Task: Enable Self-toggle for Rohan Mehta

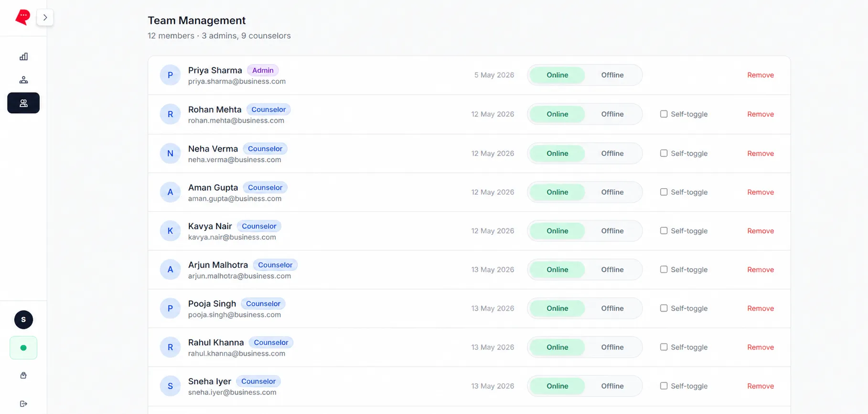Action: pyautogui.click(x=664, y=114)
